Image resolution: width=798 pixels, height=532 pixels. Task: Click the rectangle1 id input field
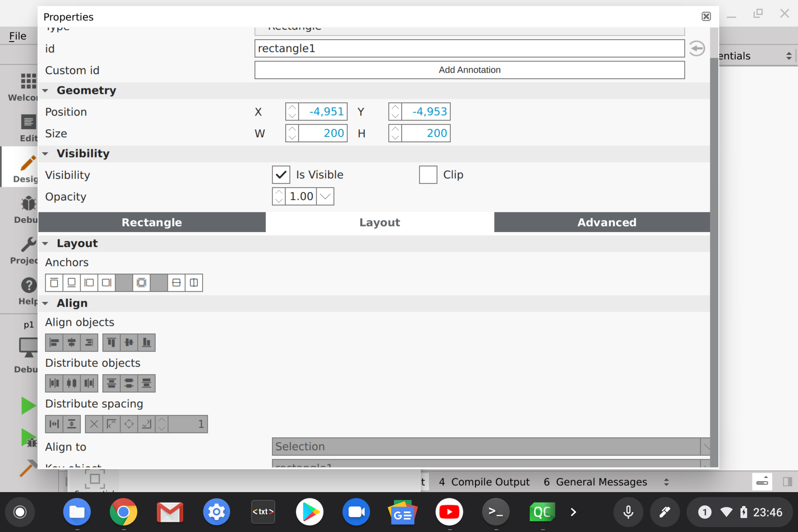click(x=469, y=49)
